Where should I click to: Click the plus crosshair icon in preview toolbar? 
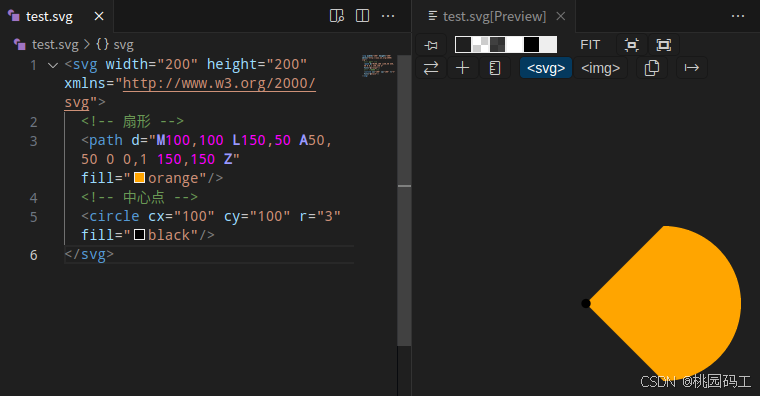point(463,68)
